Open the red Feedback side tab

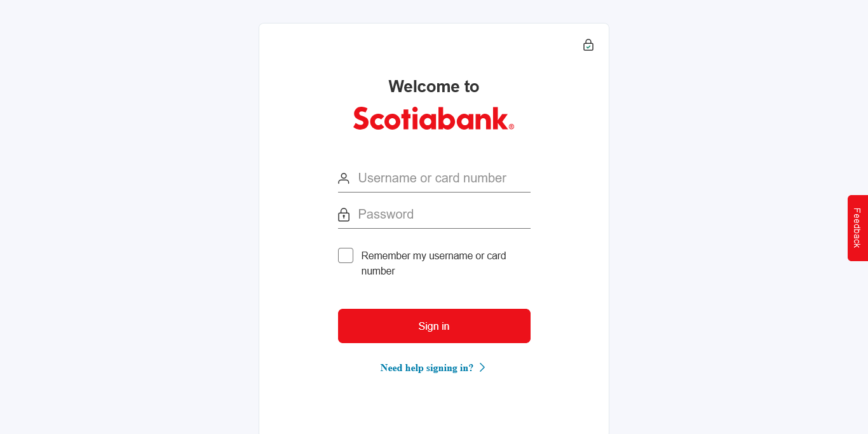857,228
